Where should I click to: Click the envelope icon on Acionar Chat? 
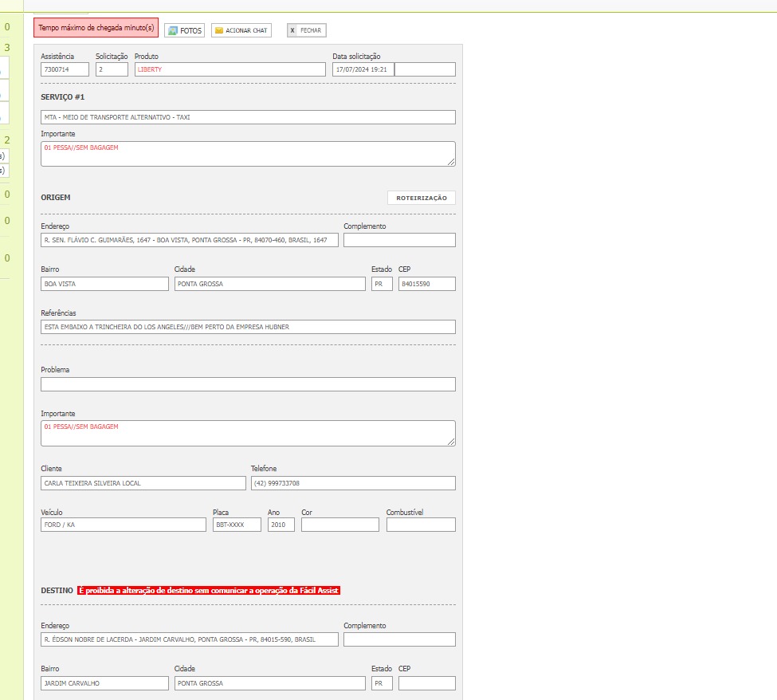pyautogui.click(x=219, y=30)
